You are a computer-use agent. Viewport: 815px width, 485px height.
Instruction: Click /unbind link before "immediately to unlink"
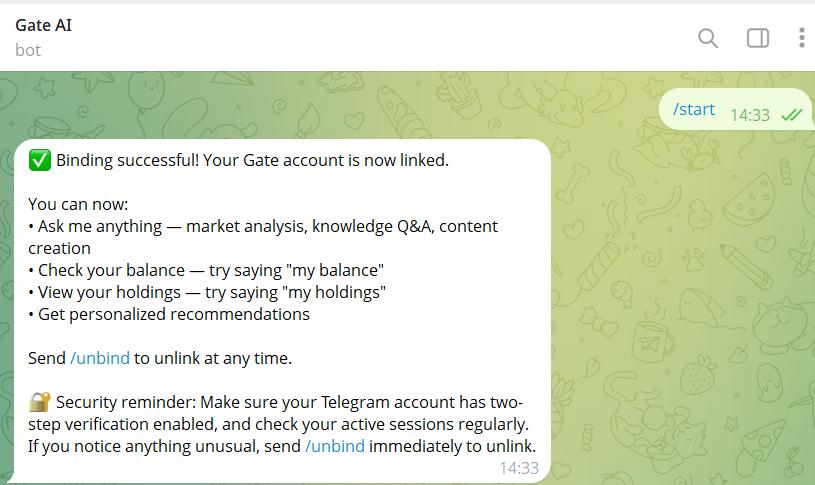coord(335,446)
